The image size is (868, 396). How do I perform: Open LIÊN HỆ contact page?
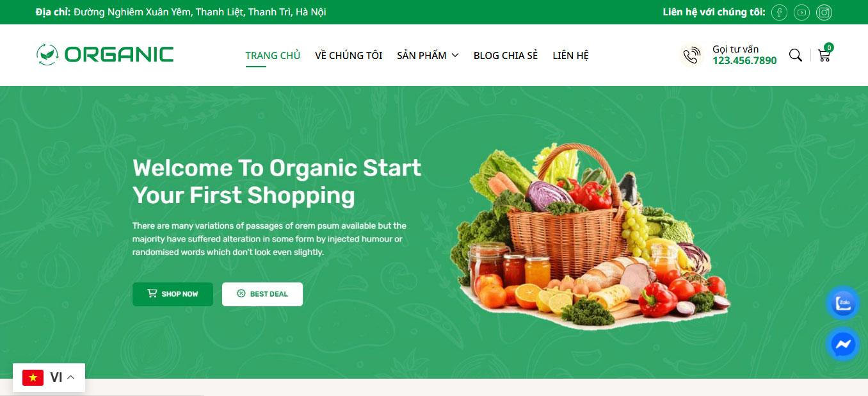coord(570,55)
